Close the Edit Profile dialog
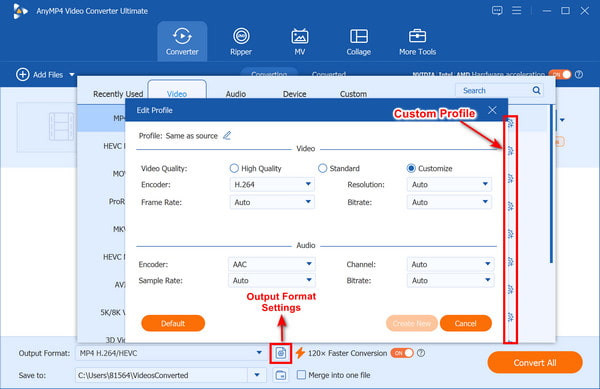The image size is (600, 389). point(492,111)
